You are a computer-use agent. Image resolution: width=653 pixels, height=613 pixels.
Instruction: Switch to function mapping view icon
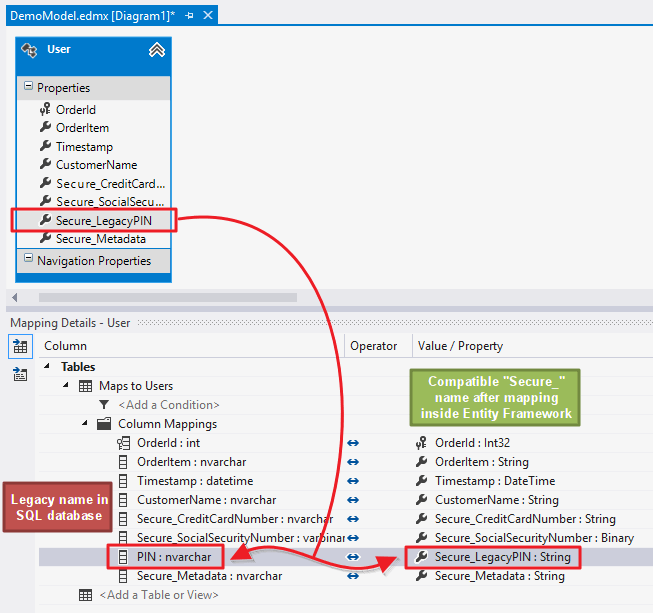click(20, 375)
